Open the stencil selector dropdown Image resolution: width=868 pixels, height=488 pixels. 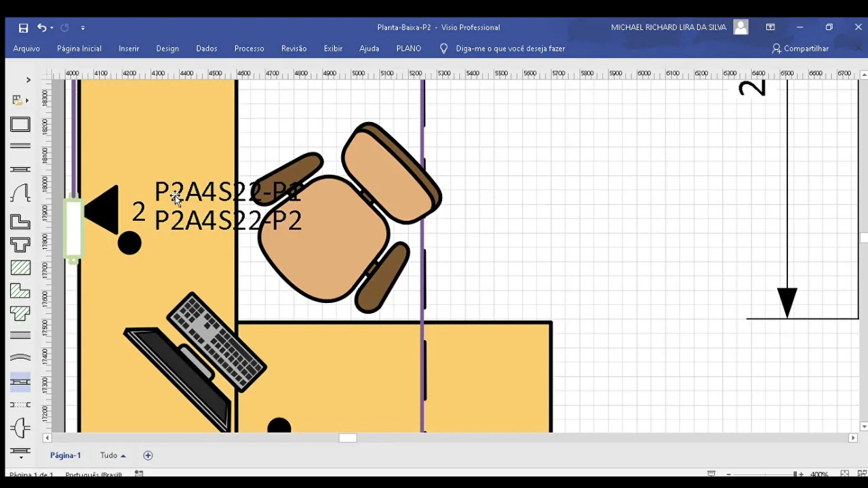20,100
